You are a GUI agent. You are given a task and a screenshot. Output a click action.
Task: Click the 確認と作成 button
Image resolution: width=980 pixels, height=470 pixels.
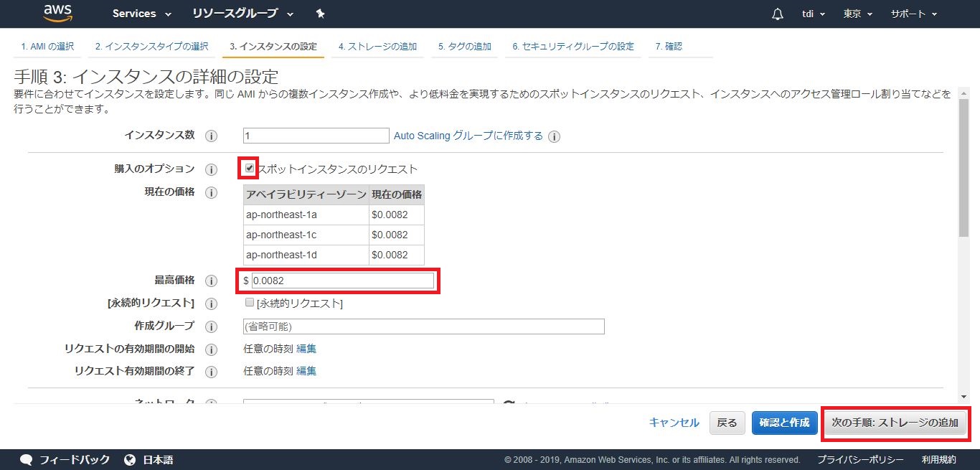tap(784, 423)
